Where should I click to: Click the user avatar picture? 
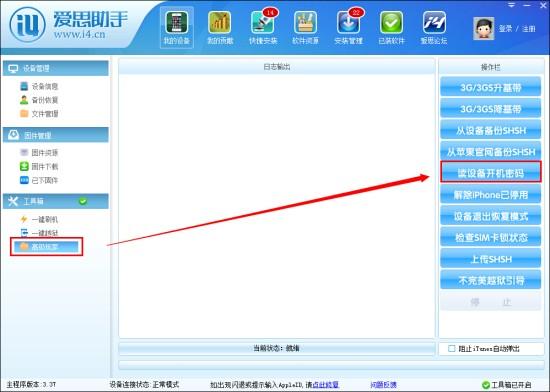pos(484,28)
